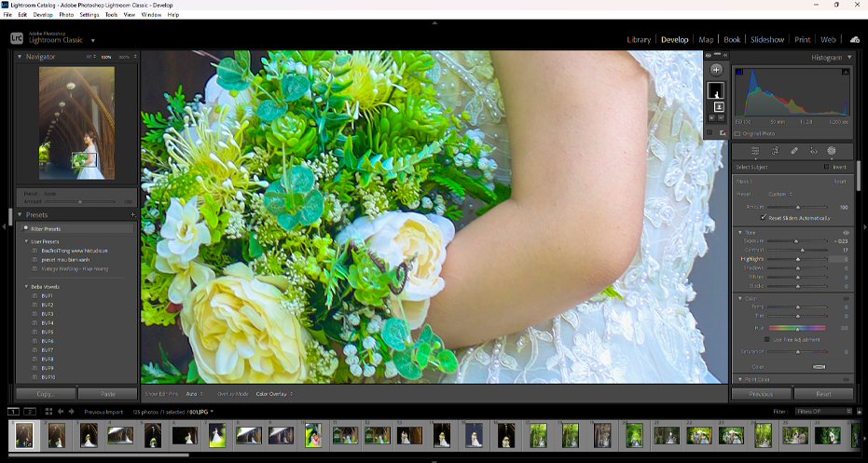Open the grid view icon in filmstrip bar
Screen dimensions: 868x463
[48, 411]
